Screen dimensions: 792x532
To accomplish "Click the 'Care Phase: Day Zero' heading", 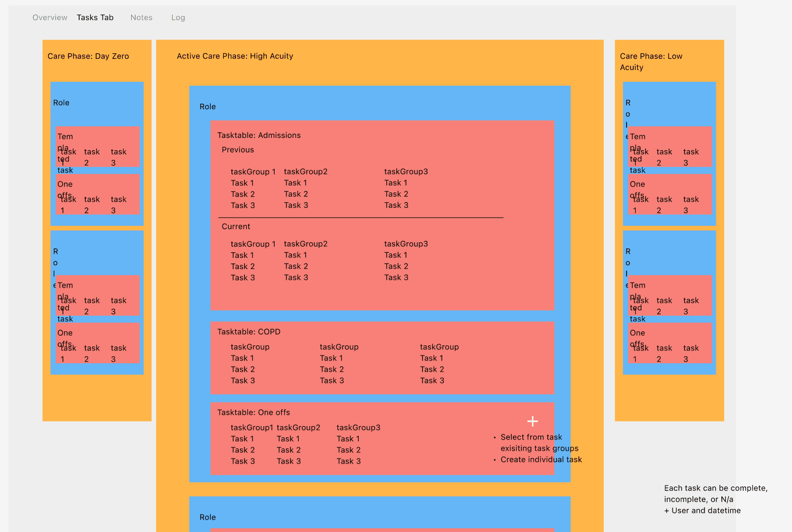I will (89, 56).
